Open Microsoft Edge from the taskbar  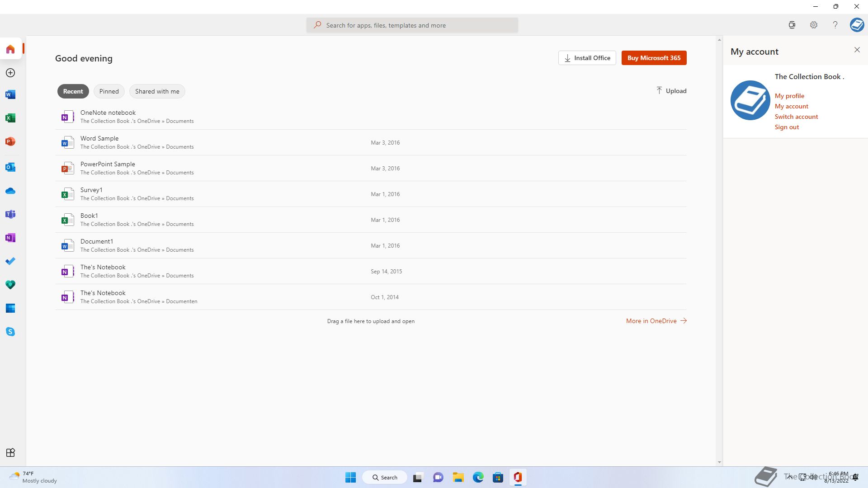(478, 477)
